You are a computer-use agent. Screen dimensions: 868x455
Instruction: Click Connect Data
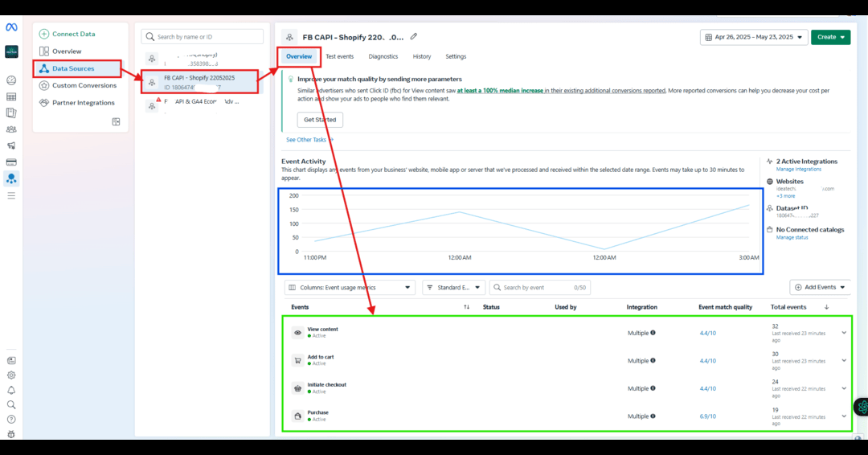pos(68,34)
